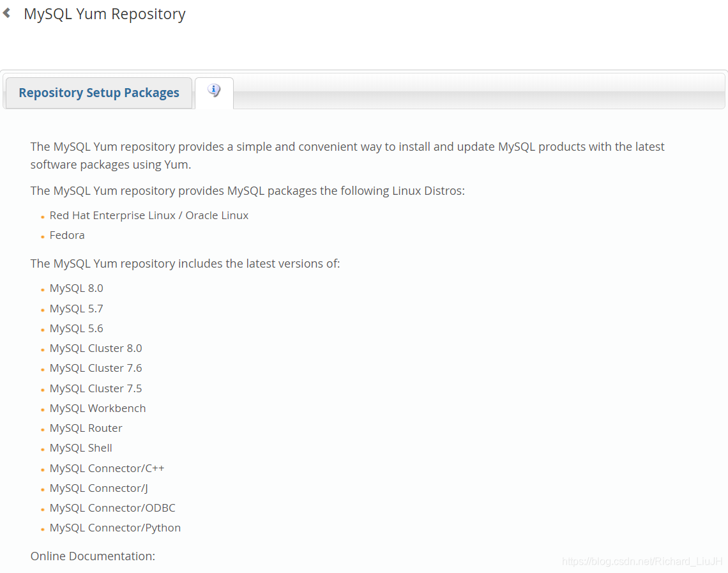Switch to Repository Setup Packages tab
Image resolution: width=728 pixels, height=573 pixels.
[x=98, y=93]
